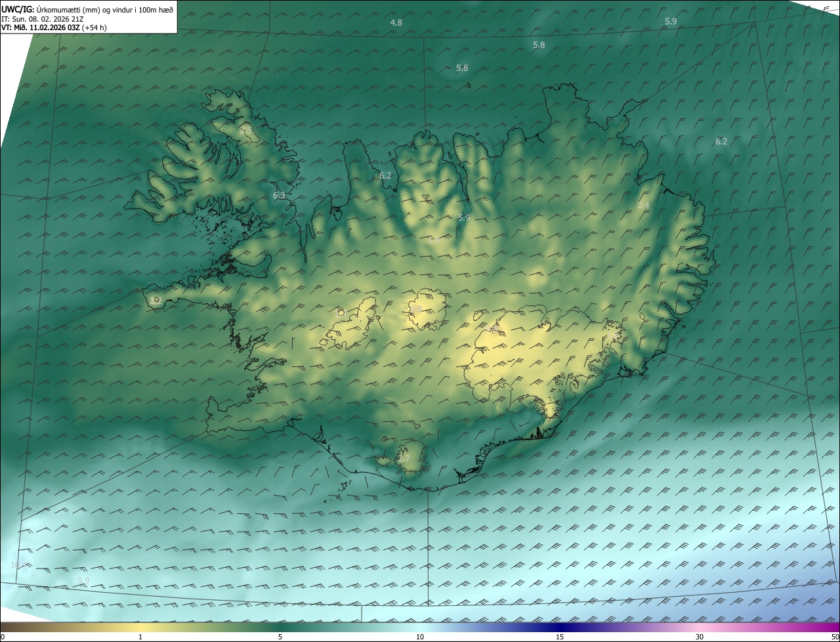Click the colorbar tick label '50'
The height and width of the screenshot is (642, 840).
[x=835, y=637]
